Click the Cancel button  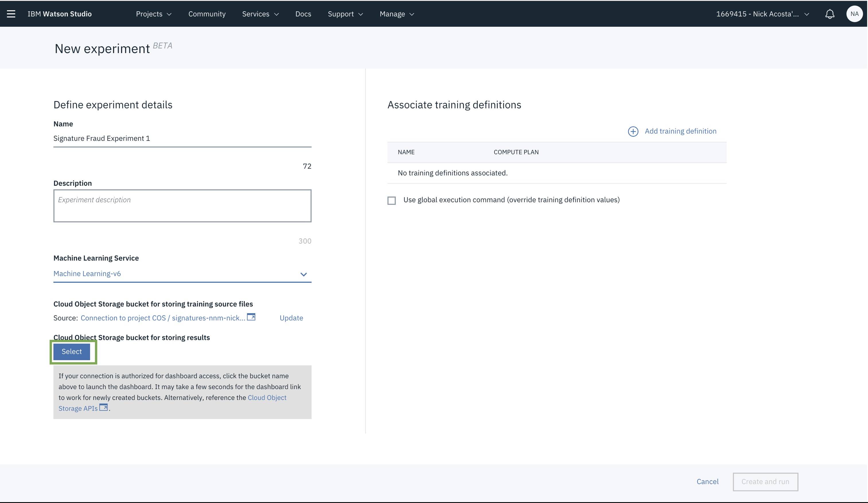tap(707, 481)
